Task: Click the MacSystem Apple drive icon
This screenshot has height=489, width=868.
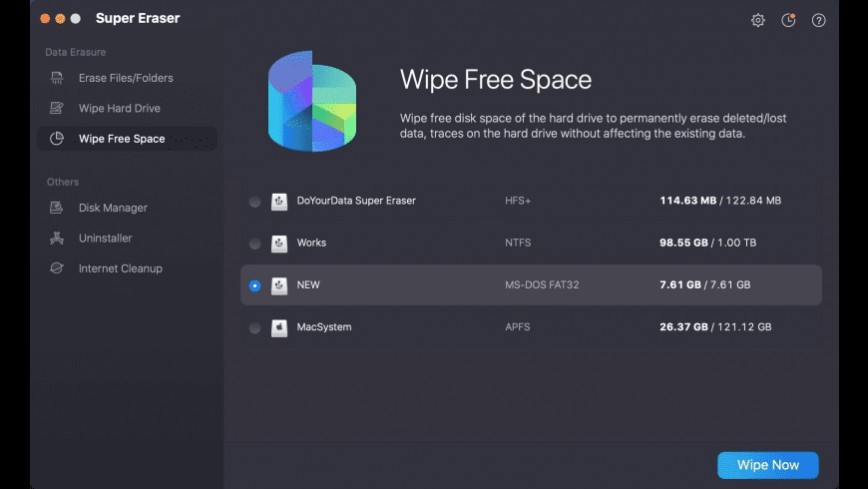Action: click(279, 327)
